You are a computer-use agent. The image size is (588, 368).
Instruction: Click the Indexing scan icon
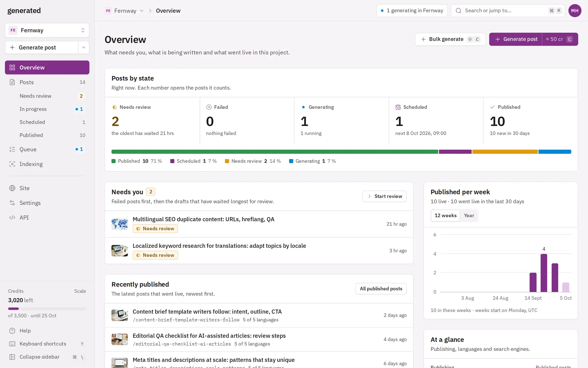point(12,164)
